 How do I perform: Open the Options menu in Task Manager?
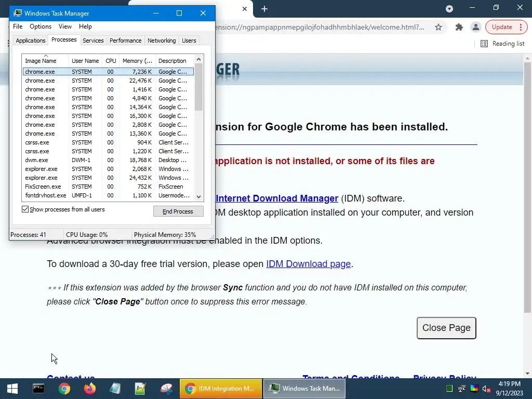[x=41, y=26]
